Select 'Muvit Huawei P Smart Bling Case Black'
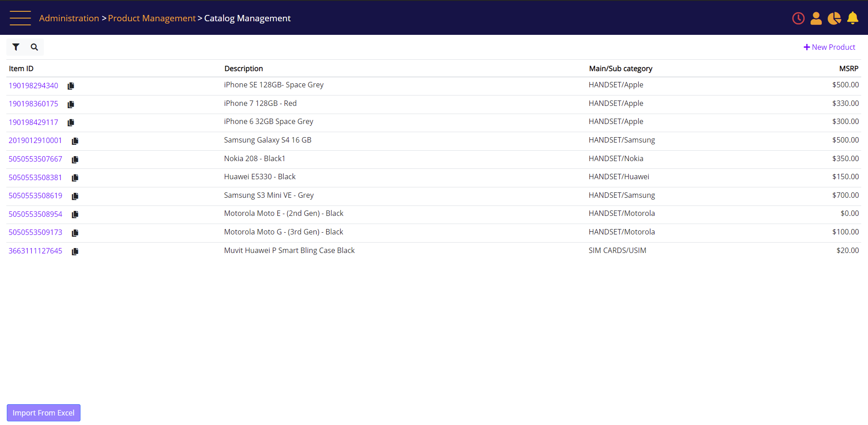Viewport: 868px width, 425px height. 289,250
